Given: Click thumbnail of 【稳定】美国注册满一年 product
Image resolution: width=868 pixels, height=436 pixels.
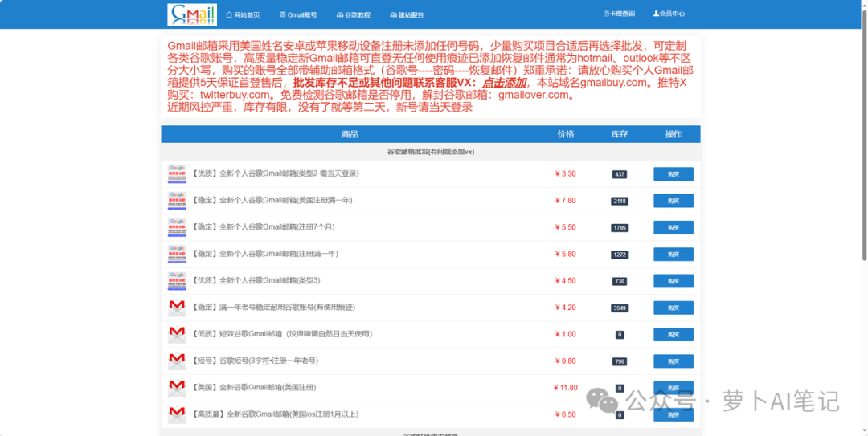Looking at the screenshot, I should tap(177, 200).
